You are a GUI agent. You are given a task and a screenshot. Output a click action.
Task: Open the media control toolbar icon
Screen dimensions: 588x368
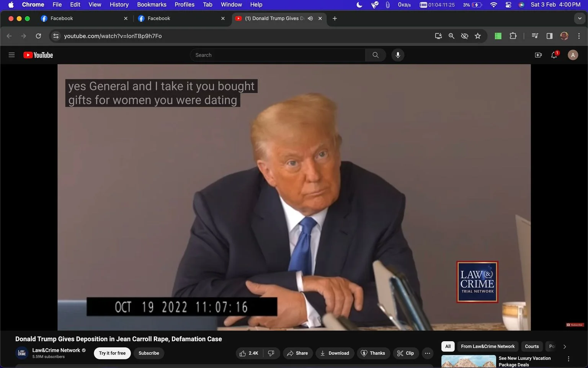(x=535, y=36)
